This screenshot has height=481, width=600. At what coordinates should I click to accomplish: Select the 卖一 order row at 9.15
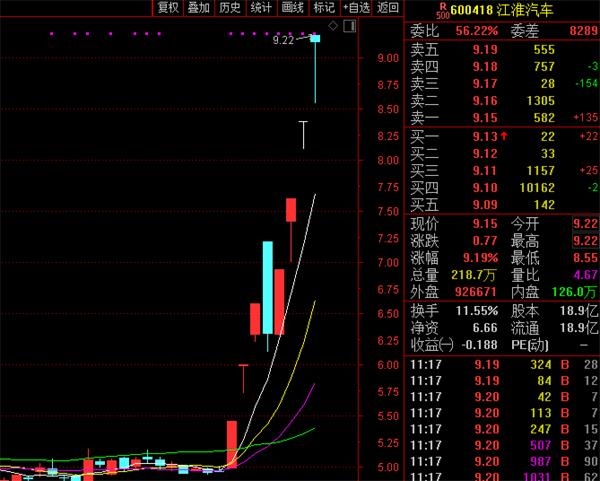coord(500,119)
